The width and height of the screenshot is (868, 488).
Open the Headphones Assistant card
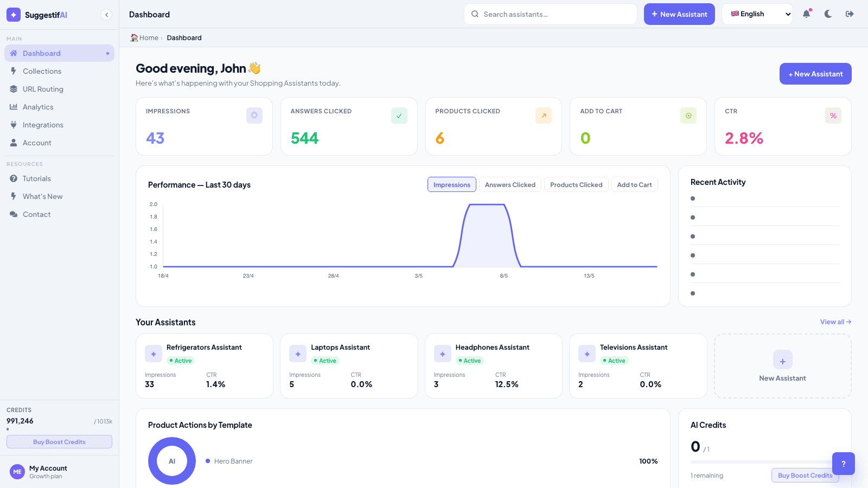pyautogui.click(x=494, y=366)
